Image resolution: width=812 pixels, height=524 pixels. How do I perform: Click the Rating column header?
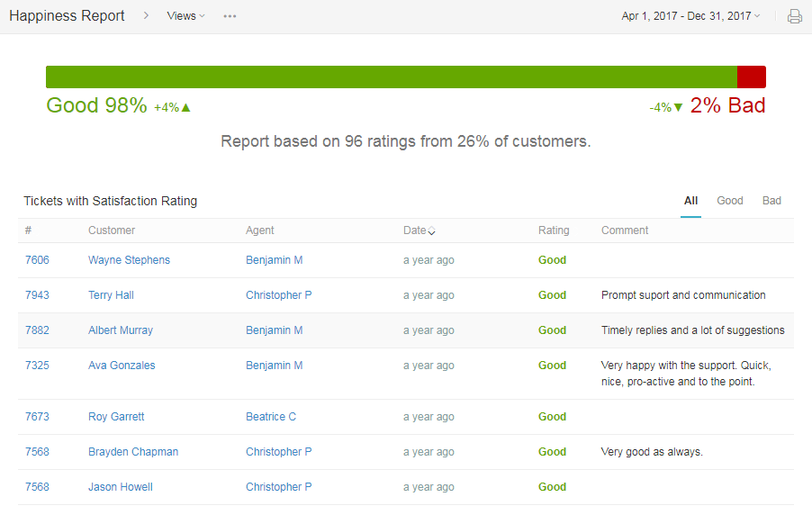(x=554, y=230)
